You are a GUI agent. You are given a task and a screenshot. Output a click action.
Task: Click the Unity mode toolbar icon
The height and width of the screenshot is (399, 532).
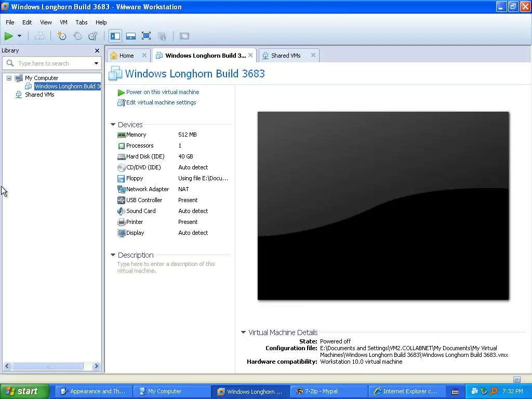point(162,36)
